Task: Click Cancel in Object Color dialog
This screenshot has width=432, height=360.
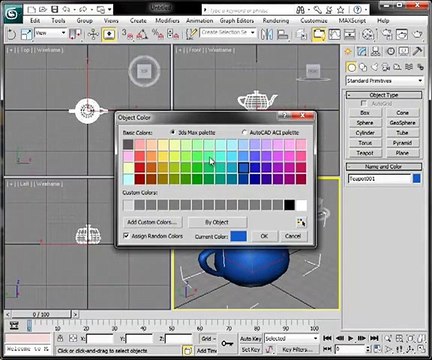Action: point(293,236)
